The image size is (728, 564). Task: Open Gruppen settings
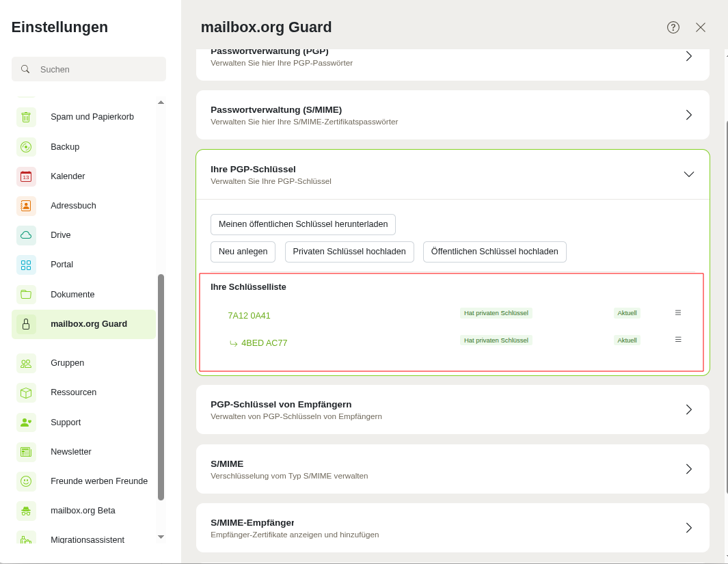coord(83,363)
